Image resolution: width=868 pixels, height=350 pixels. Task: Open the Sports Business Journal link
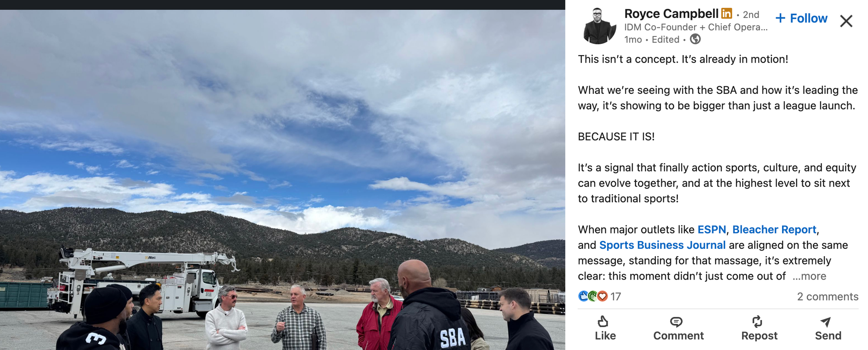(662, 245)
